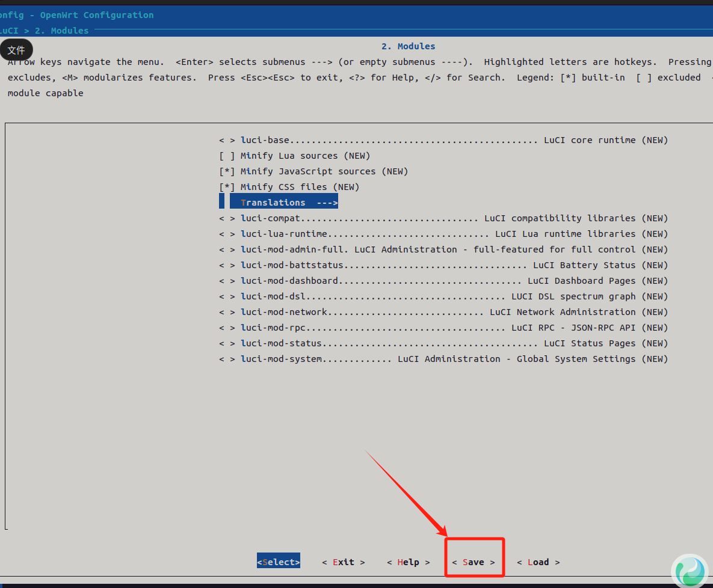This screenshot has width=713, height=588.
Task: Click the "2. Modules" breadcrumb in the header
Action: click(x=62, y=31)
